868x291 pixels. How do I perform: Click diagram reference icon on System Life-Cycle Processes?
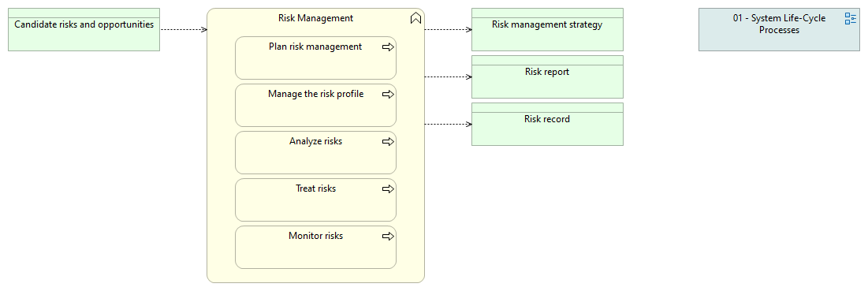[851, 18]
